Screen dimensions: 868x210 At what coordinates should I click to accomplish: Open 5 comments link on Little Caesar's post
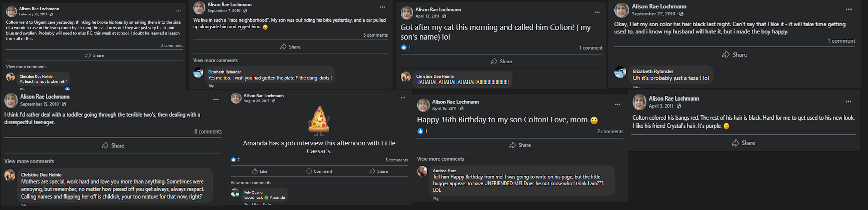tap(397, 160)
